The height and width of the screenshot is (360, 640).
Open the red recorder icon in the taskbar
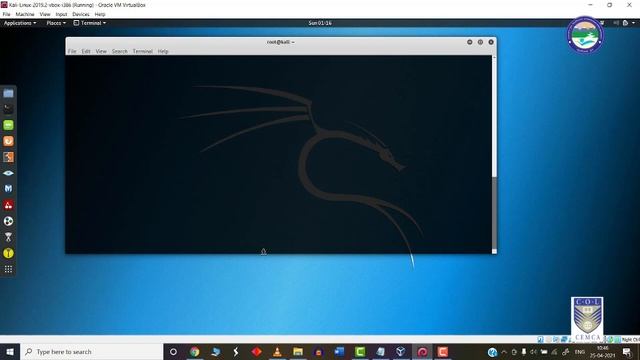[443, 351]
